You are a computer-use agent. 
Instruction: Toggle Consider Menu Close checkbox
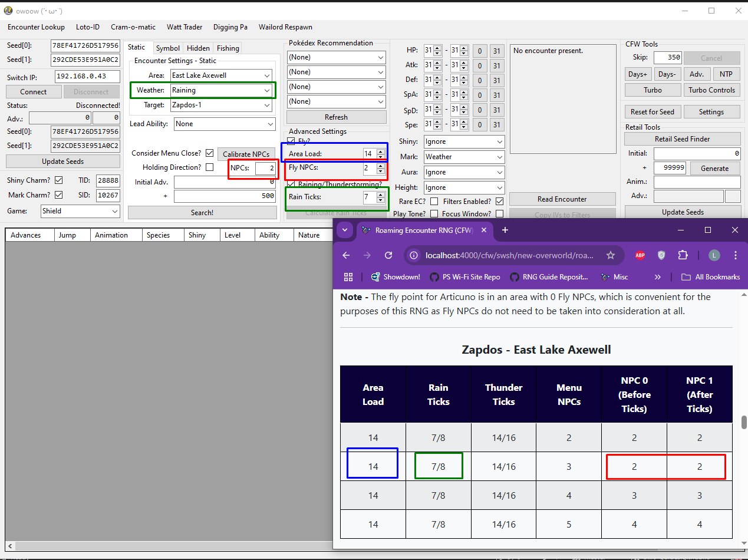[209, 153]
